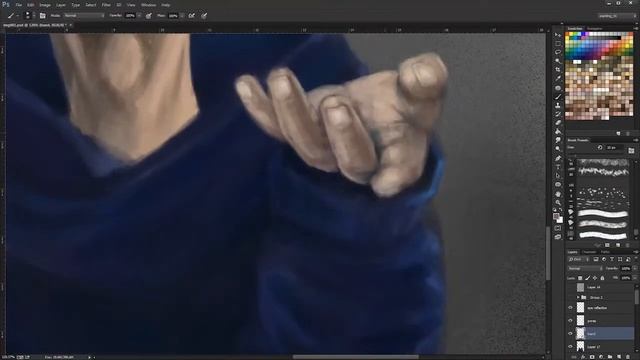Expand the Group 1 folder layer
The width and height of the screenshot is (640, 360).
click(578, 297)
